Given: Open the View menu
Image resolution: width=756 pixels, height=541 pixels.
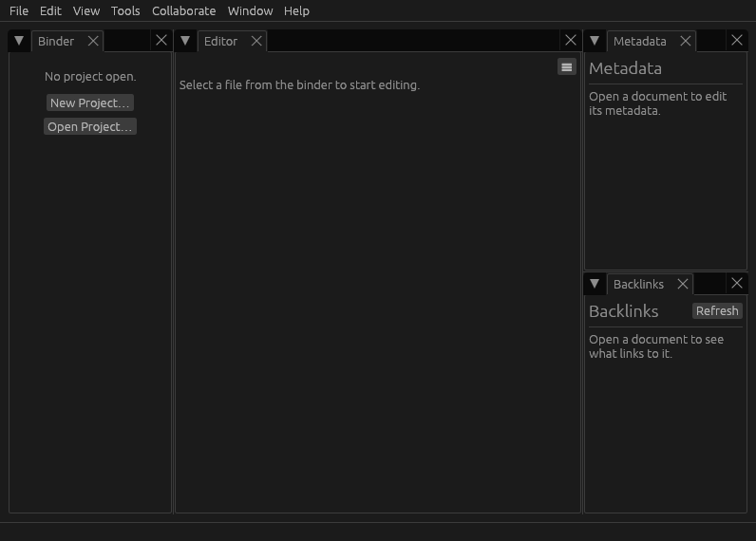Looking at the screenshot, I should click(x=86, y=10).
